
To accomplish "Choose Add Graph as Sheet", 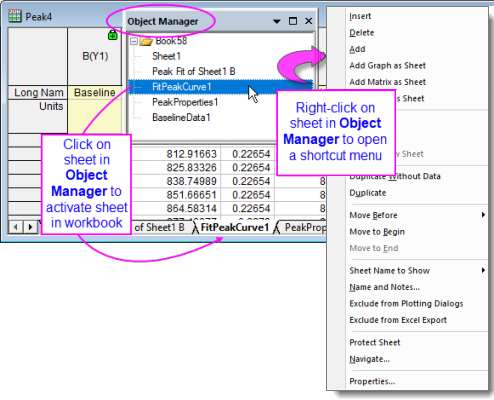I will point(388,65).
